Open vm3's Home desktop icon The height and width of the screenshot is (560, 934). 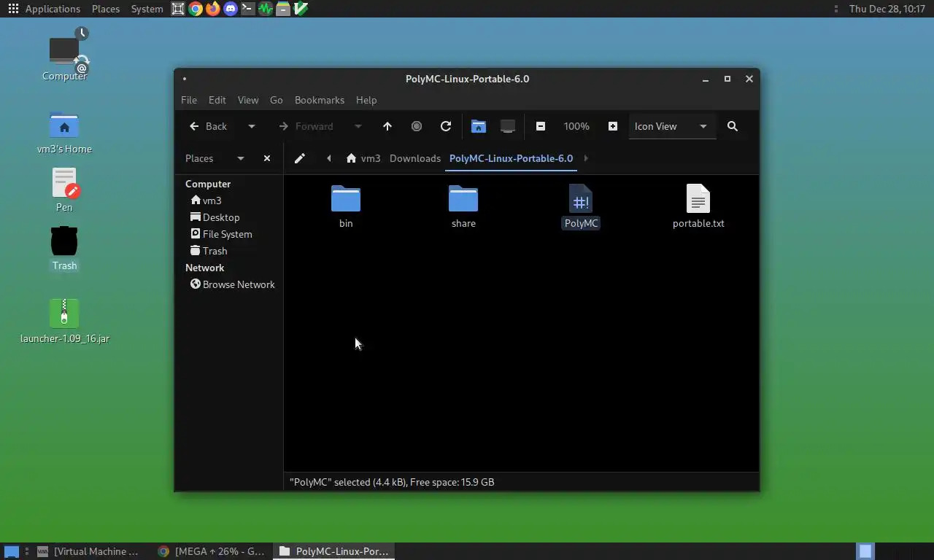64,133
